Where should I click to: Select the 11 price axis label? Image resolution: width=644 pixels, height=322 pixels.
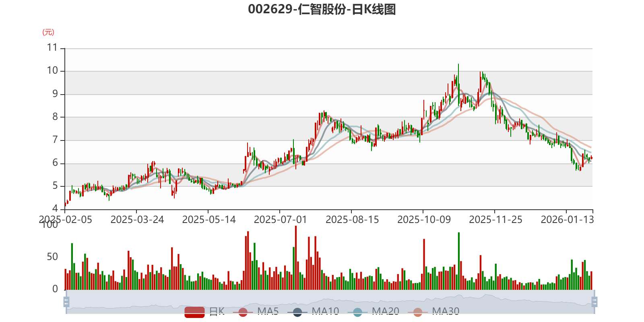52,47
